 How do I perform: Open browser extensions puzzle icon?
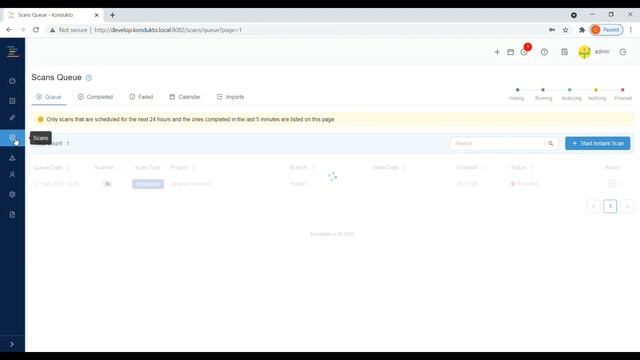582,30
